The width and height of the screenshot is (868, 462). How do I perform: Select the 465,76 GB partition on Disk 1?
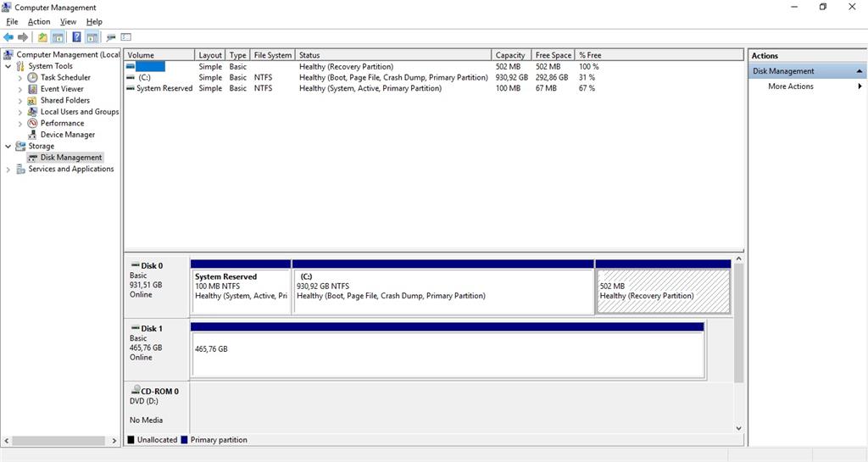click(448, 350)
